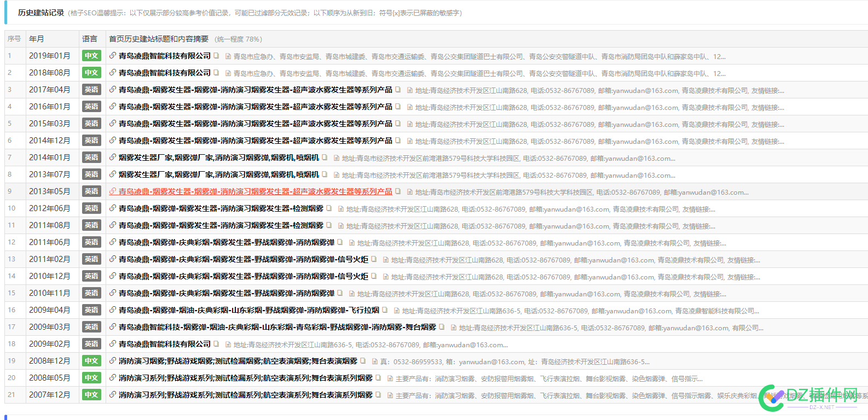
Task: Click the 首页历史建站标题和内容摘要 column header
Action: [x=159, y=39]
